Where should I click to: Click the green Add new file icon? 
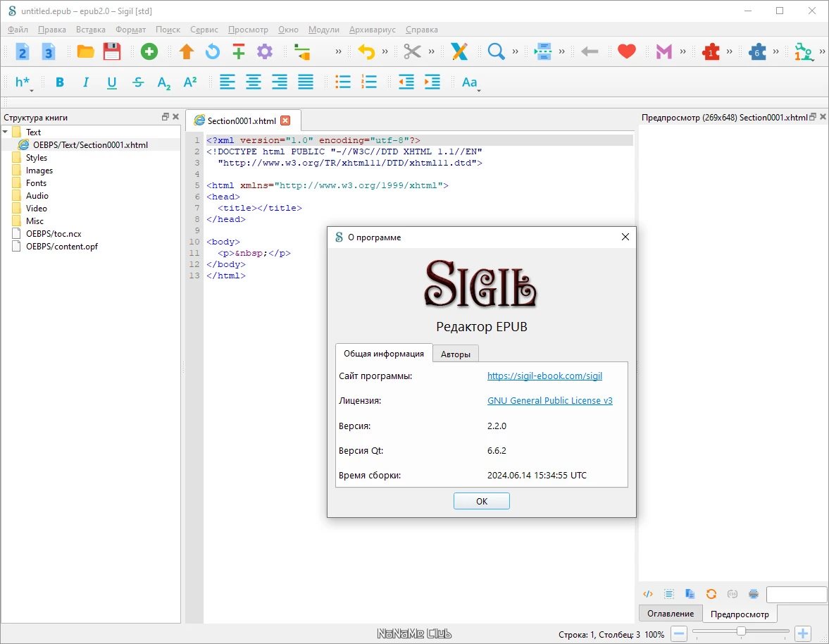(x=149, y=51)
